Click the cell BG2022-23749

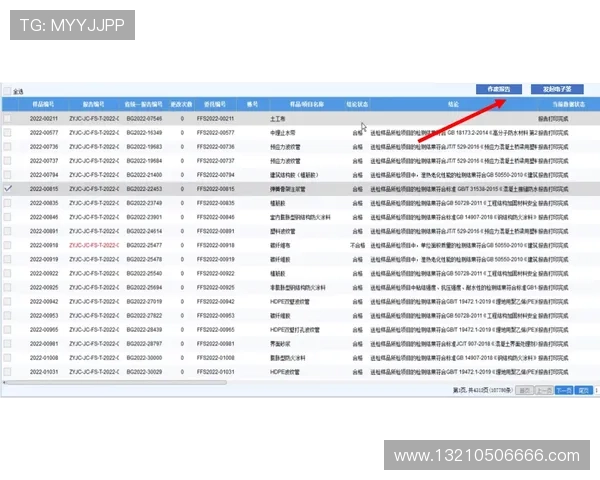[144, 203]
